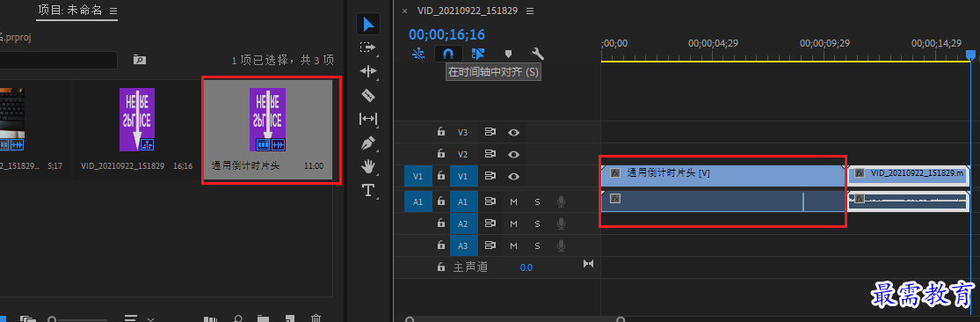Open the sort icons dropdown chevron
The image size is (980, 322).
pos(150,318)
